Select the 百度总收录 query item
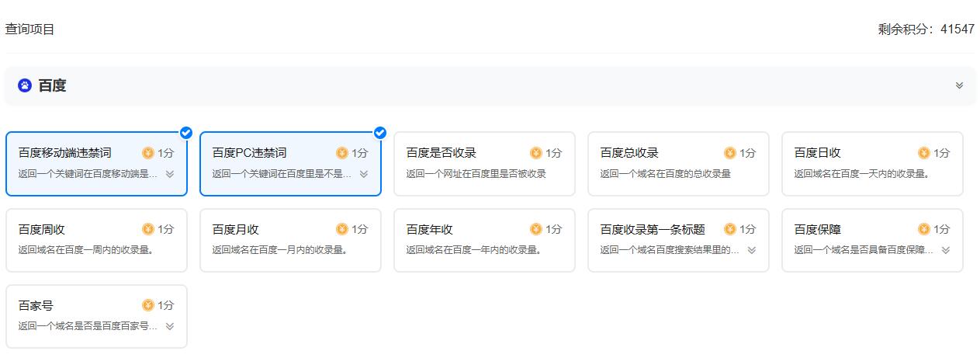The image size is (980, 358). [678, 164]
